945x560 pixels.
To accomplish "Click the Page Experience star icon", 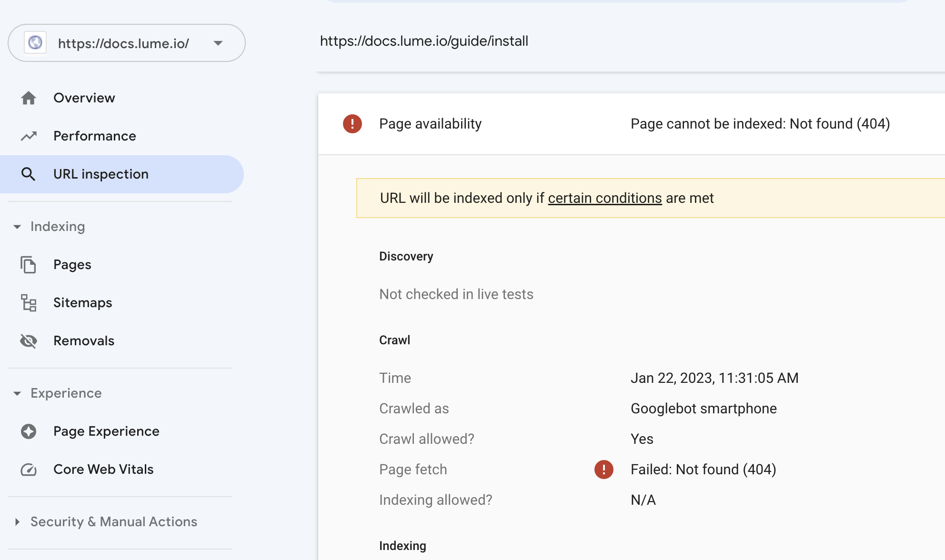I will [x=29, y=431].
